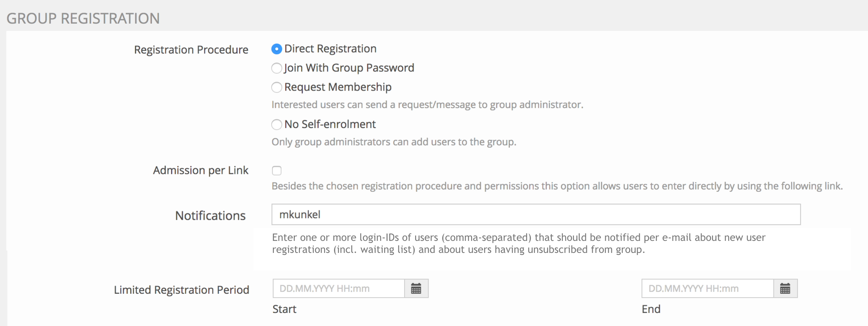
Task: Enable the Admission per Link checkbox
Action: tap(277, 171)
